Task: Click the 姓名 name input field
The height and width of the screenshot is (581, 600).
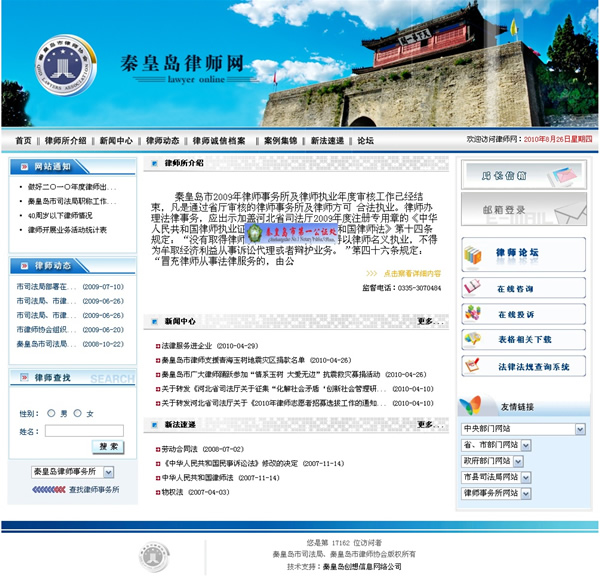Action: 83,431
